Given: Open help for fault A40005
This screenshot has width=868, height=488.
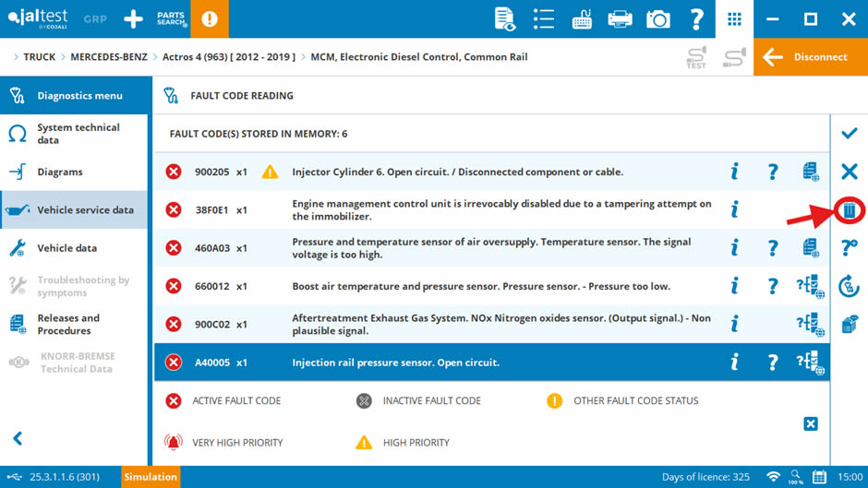Looking at the screenshot, I should tap(772, 363).
